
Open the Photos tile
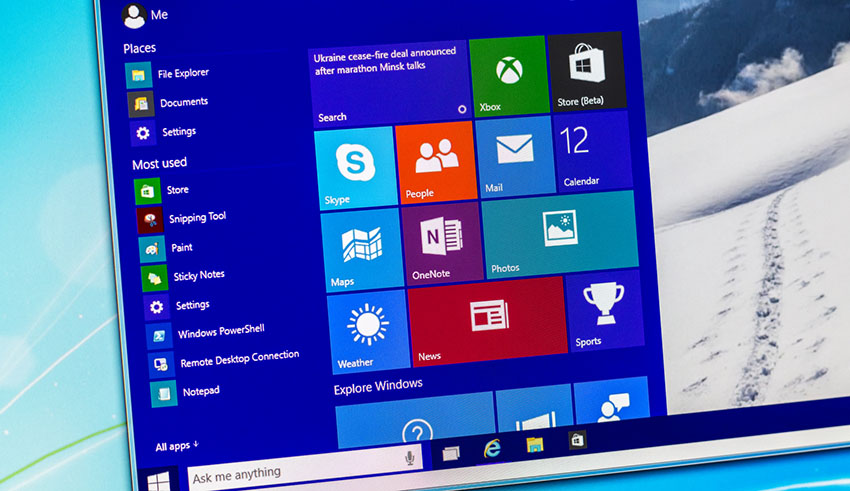coord(560,235)
